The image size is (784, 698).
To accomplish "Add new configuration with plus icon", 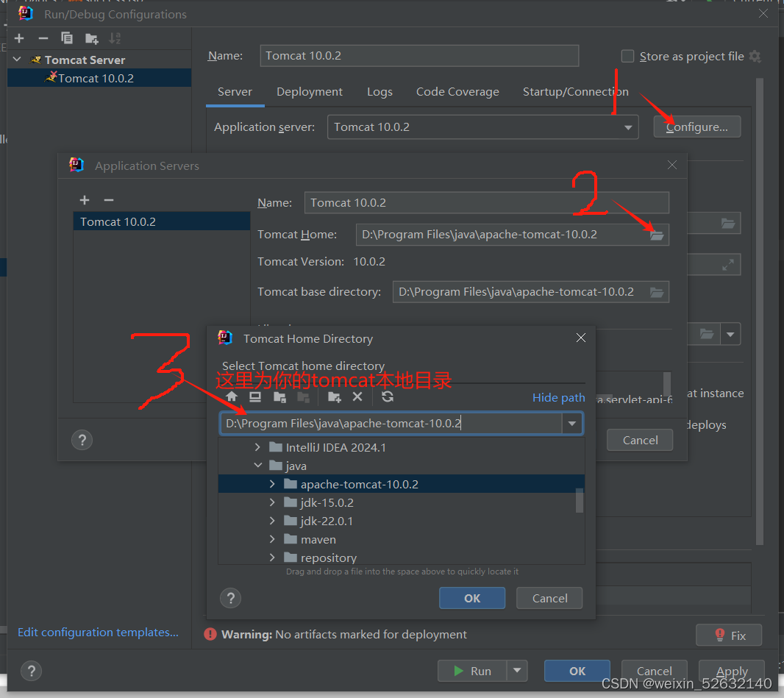I will pyautogui.click(x=20, y=38).
